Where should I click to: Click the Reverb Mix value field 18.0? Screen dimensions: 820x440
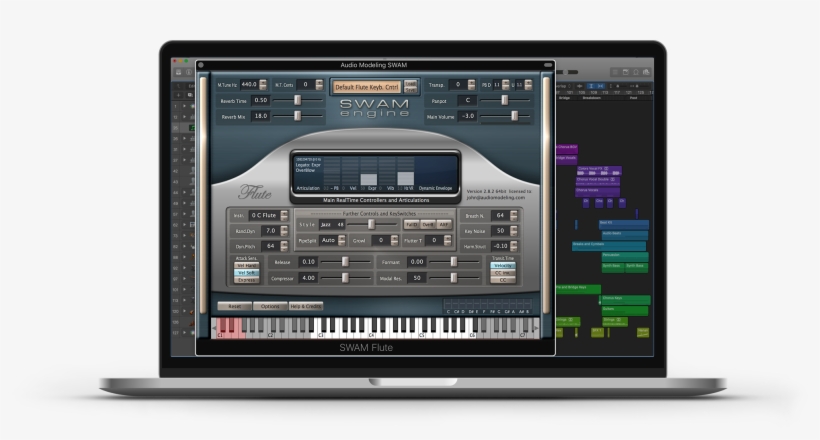coord(260,116)
